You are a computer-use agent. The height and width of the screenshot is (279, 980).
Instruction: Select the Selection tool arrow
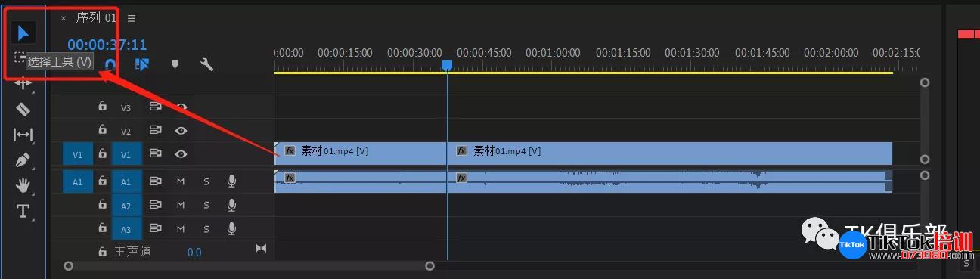coord(23,33)
